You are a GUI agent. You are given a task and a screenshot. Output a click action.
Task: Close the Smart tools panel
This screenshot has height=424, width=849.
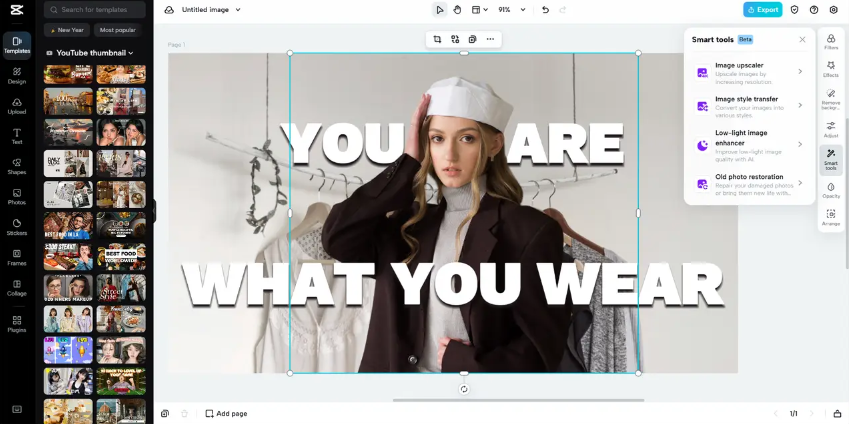pos(802,40)
